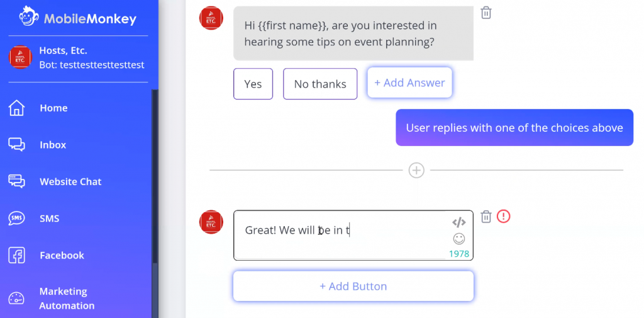The height and width of the screenshot is (318, 644).
Task: Select the 'Yes' answer button
Action: point(253,84)
